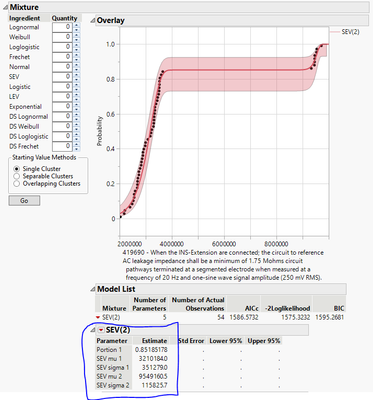The image size is (373, 400).
Task: Click the Go button
Action: click(x=24, y=201)
